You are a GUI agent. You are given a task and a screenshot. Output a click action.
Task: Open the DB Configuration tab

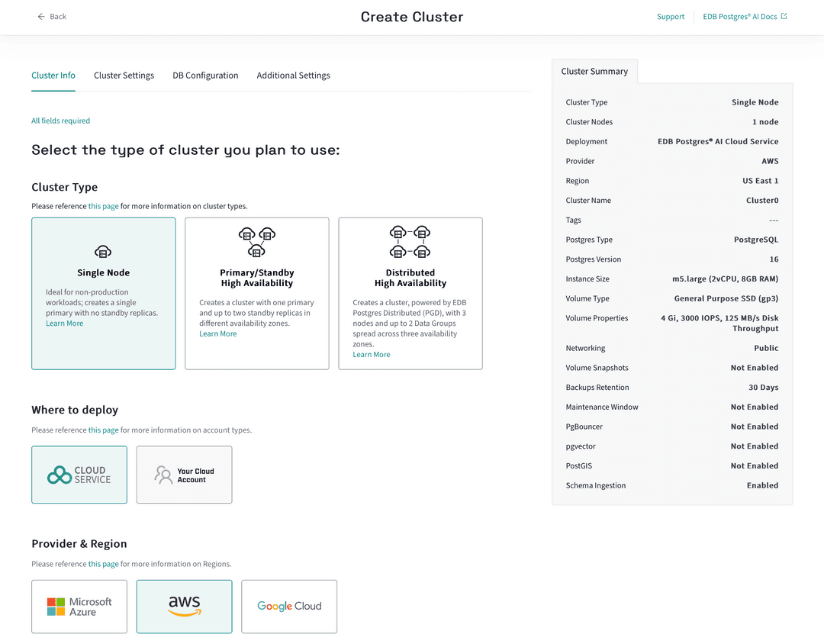click(x=205, y=76)
